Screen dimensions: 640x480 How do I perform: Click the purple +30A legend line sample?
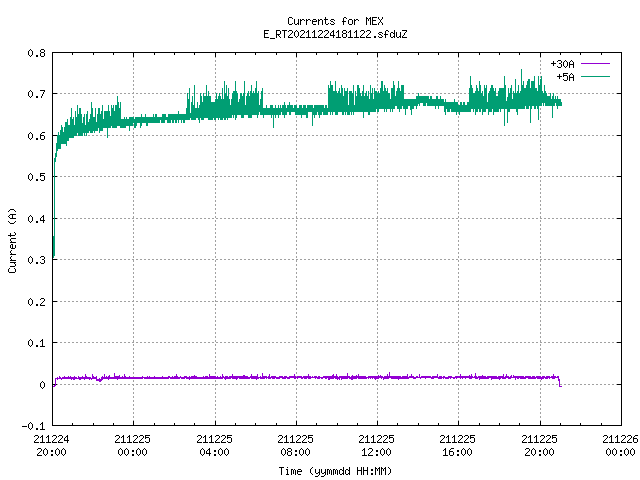click(595, 64)
